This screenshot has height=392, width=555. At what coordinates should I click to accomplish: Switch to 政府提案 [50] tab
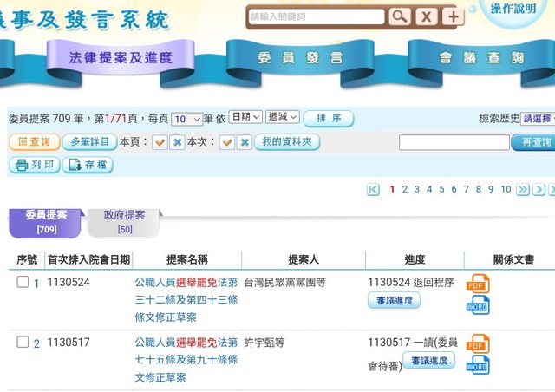(x=124, y=222)
